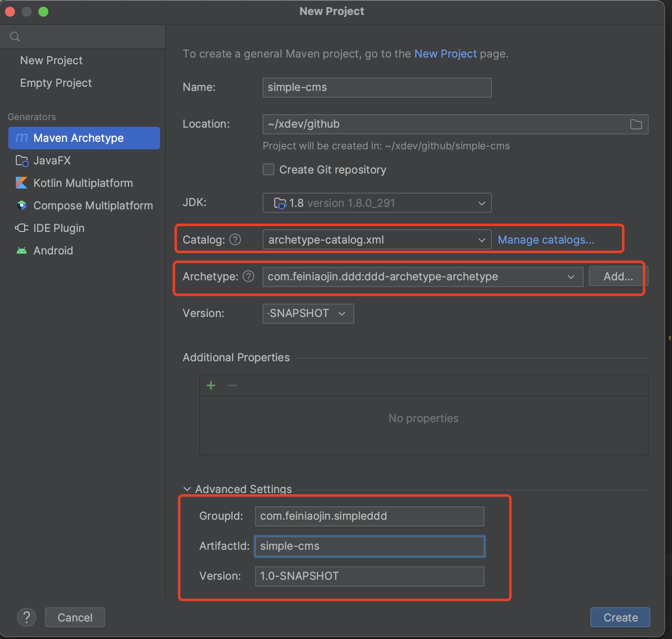Click the remove property minus icon

click(x=233, y=385)
